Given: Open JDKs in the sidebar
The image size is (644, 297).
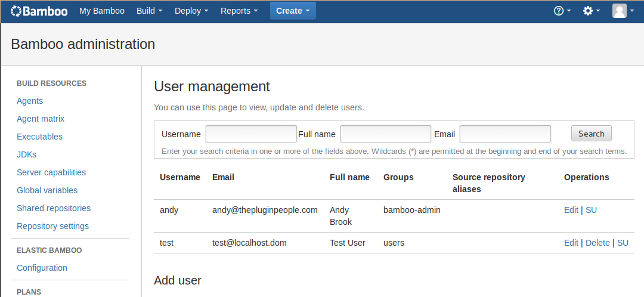Looking at the screenshot, I should pos(26,155).
